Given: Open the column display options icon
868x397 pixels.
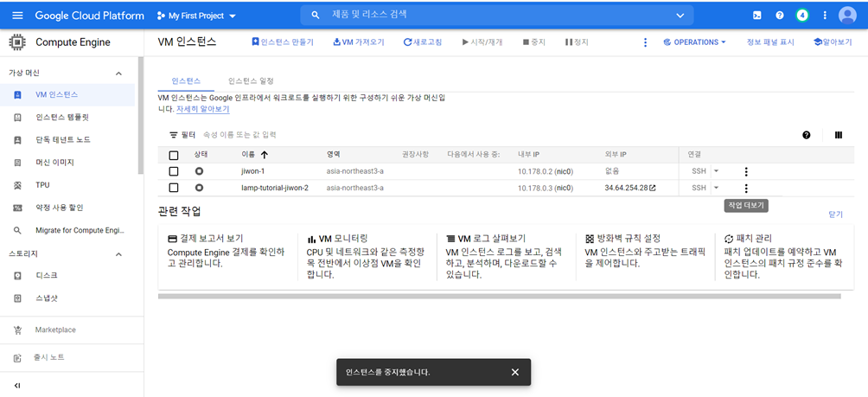Looking at the screenshot, I should click(839, 135).
